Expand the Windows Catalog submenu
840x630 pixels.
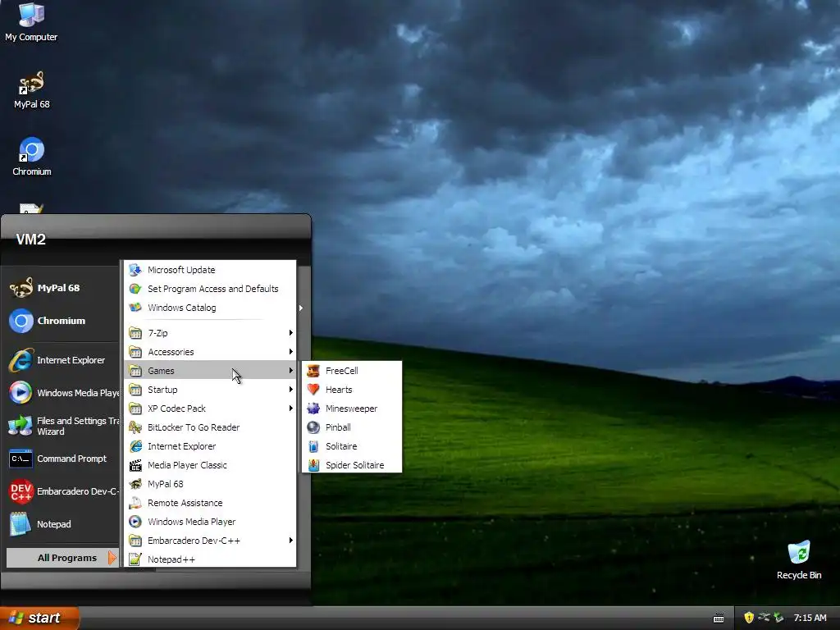[210, 308]
